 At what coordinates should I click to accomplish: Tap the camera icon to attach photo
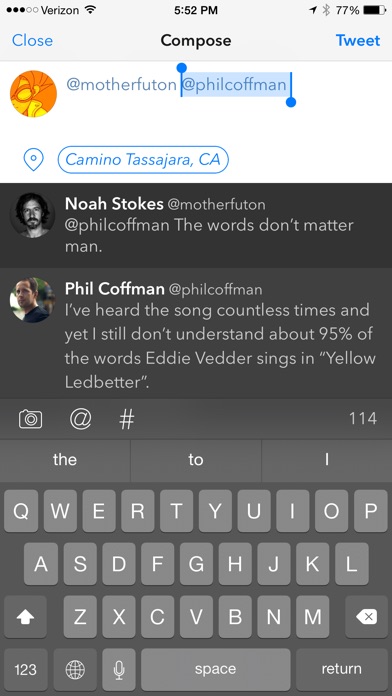pyautogui.click(x=31, y=419)
